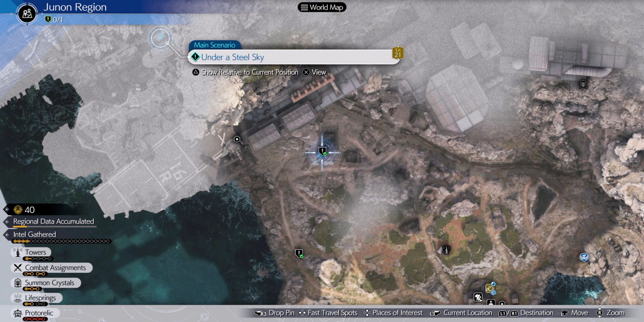644x322 pixels.
Task: Click the crossed swords Combat Assignments icon
Action: [17, 268]
